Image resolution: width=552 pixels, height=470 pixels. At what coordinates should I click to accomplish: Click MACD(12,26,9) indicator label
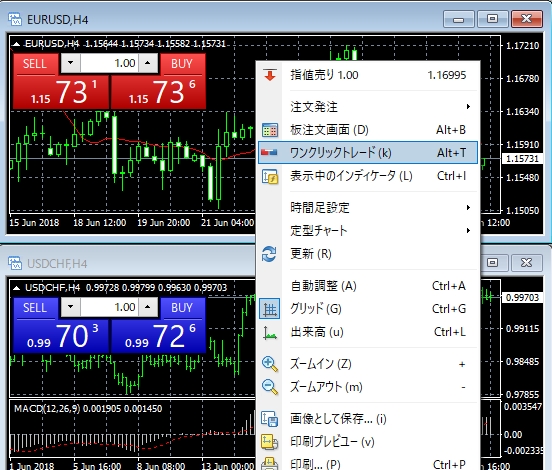(x=47, y=409)
